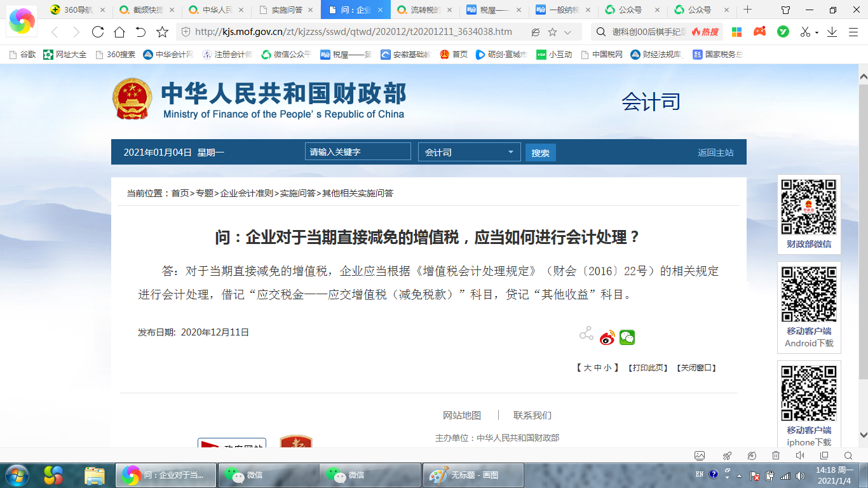Screen dimensions: 868x488
Task: Click the 打印此页 print link
Action: coord(648,368)
